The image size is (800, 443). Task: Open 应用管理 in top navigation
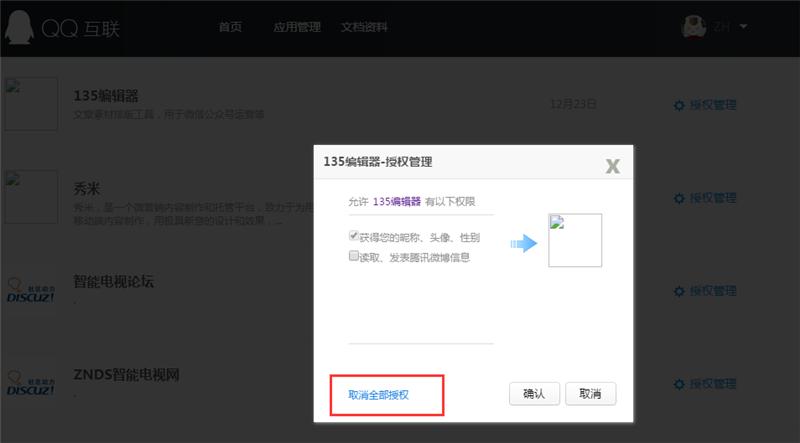coord(297,27)
